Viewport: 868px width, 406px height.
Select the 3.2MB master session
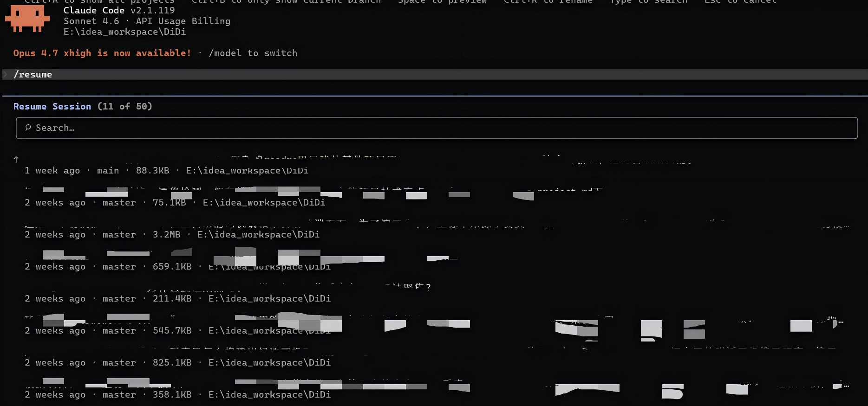coord(172,234)
